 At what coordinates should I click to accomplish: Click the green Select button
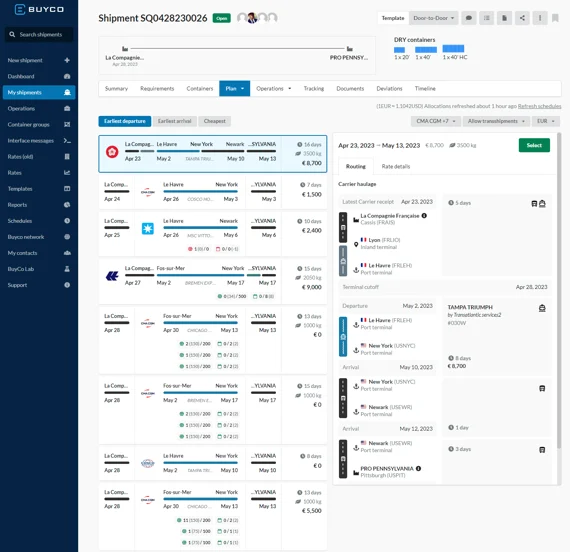[534, 145]
